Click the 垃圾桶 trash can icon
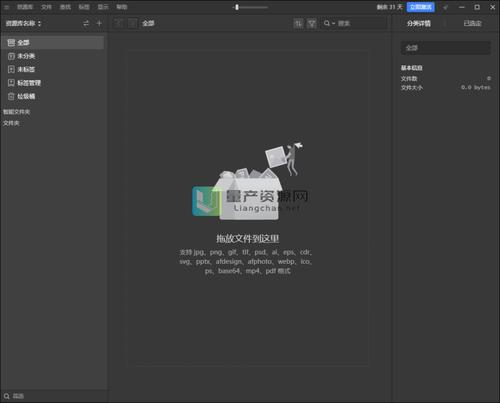 pos(11,96)
